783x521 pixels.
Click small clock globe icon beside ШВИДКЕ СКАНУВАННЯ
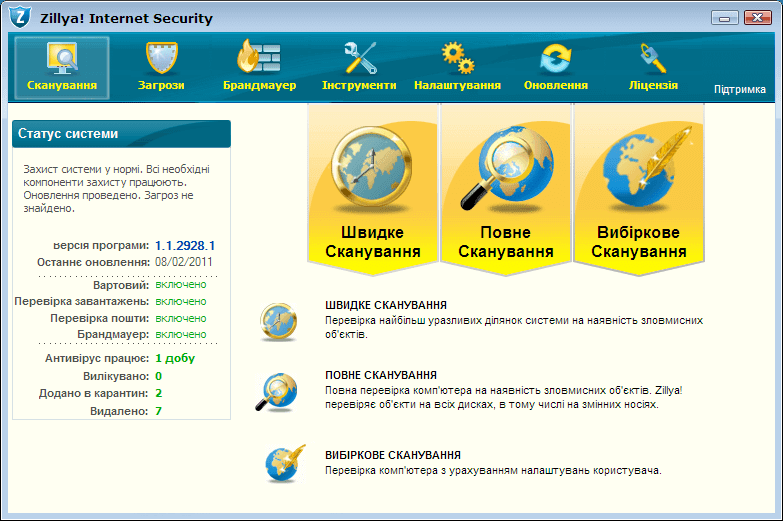[x=279, y=322]
